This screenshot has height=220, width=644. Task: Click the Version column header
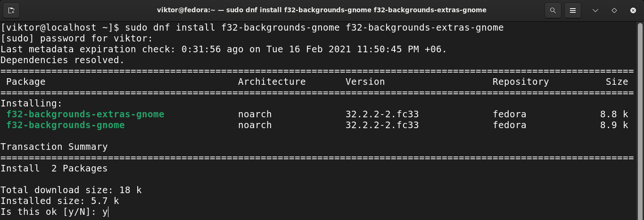365,81
